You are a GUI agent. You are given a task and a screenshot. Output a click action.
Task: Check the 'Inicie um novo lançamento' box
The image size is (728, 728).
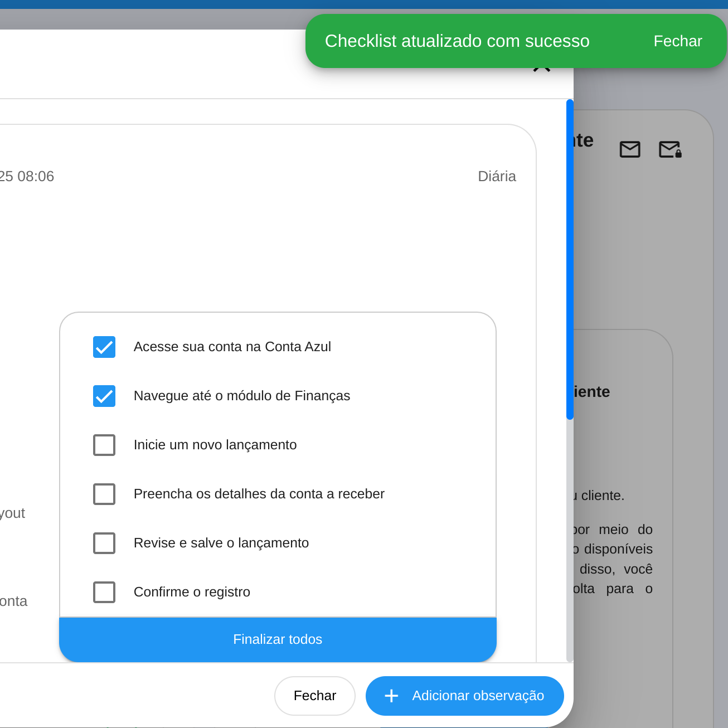104,445
